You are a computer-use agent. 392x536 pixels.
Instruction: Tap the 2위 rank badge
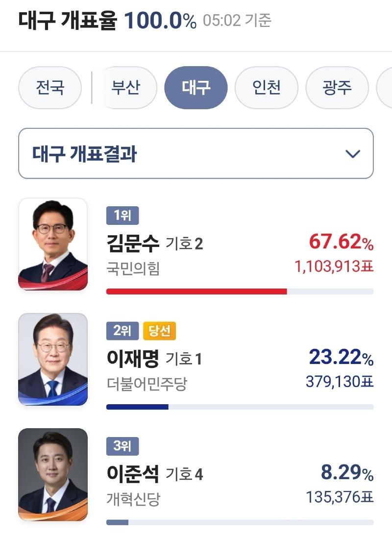[122, 332]
